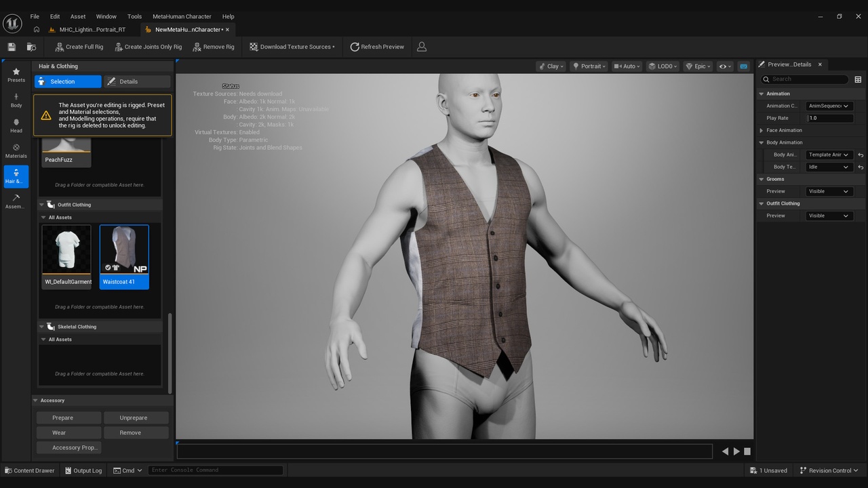Collapse the Skeletal Clothing asset group
The image size is (868, 488).
pyautogui.click(x=41, y=327)
